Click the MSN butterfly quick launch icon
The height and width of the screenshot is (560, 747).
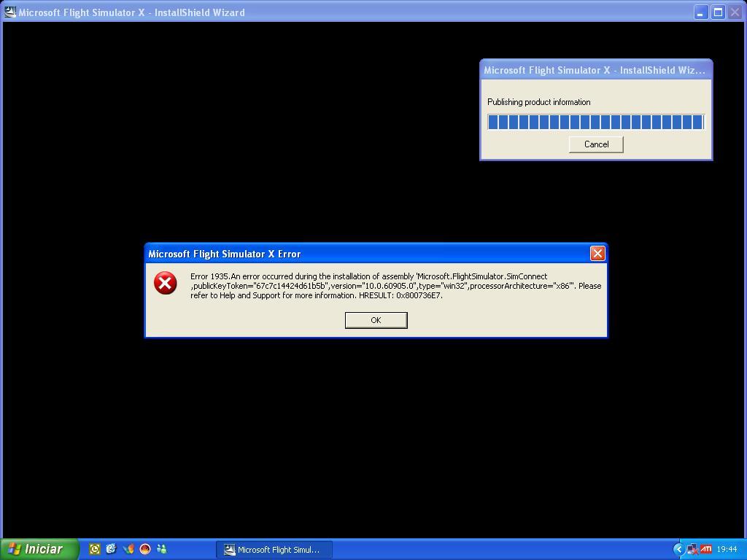(x=128, y=549)
